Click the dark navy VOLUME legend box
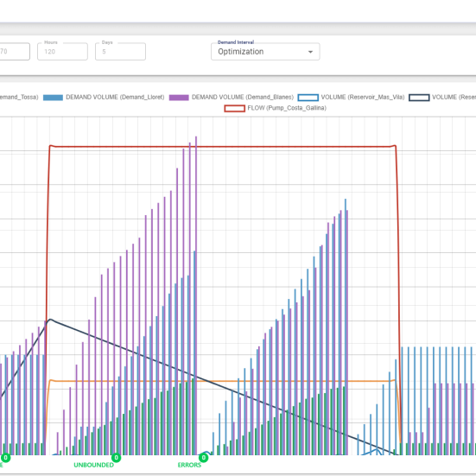Viewport: 476px width, 476px height. pos(419,98)
